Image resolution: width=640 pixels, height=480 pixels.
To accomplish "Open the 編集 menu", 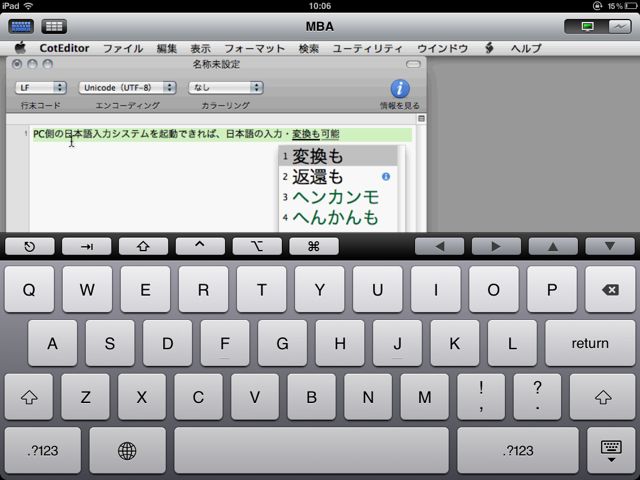I will pos(167,49).
